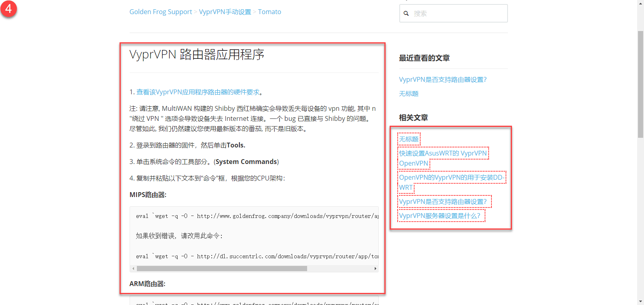The height and width of the screenshot is (305, 644).
Task: Click the MIPS路由器: label
Action: [x=148, y=195]
